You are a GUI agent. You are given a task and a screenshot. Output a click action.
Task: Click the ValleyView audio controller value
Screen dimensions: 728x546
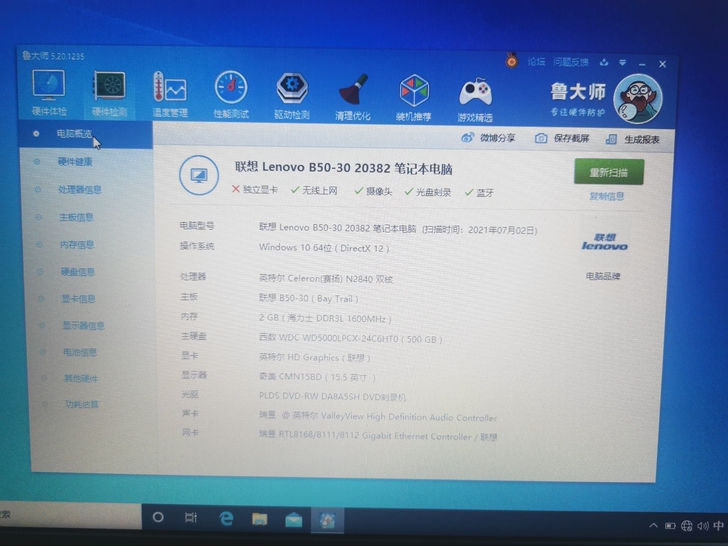pos(378,417)
